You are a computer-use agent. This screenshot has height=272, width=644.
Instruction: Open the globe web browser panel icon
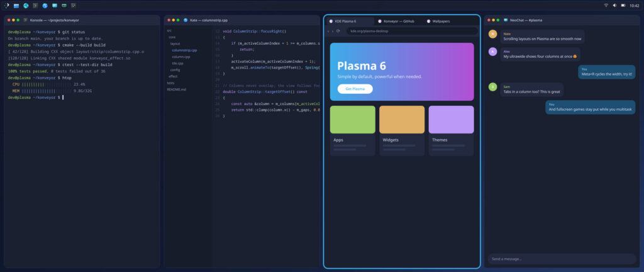[26, 6]
